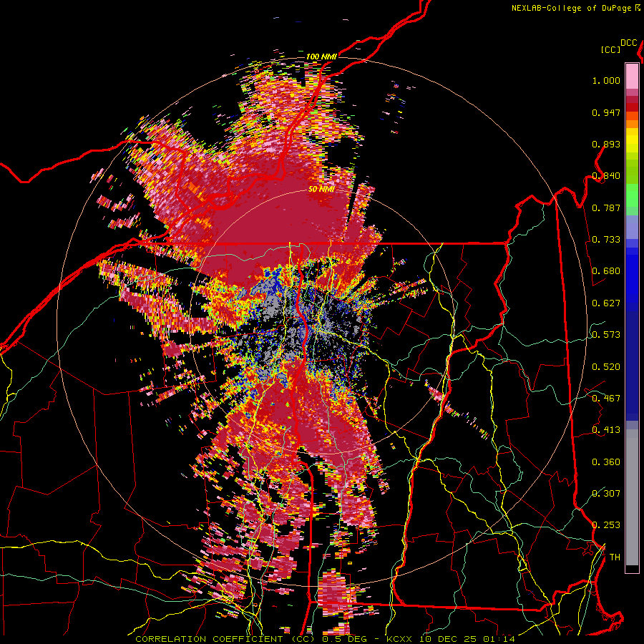This screenshot has width=644, height=644.
Task: Click the 1.000 value on the color scale
Action: 606,80
